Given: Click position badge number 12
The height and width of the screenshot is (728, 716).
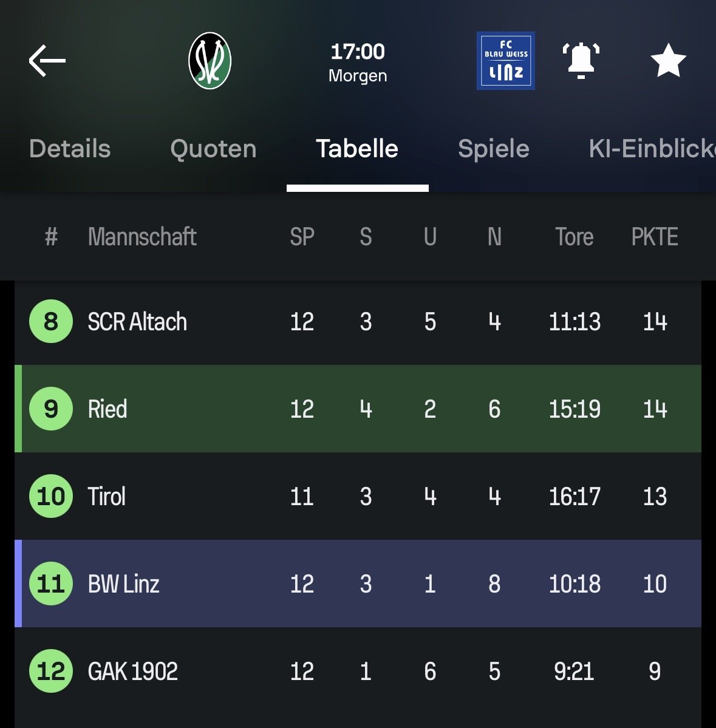Looking at the screenshot, I should (51, 672).
